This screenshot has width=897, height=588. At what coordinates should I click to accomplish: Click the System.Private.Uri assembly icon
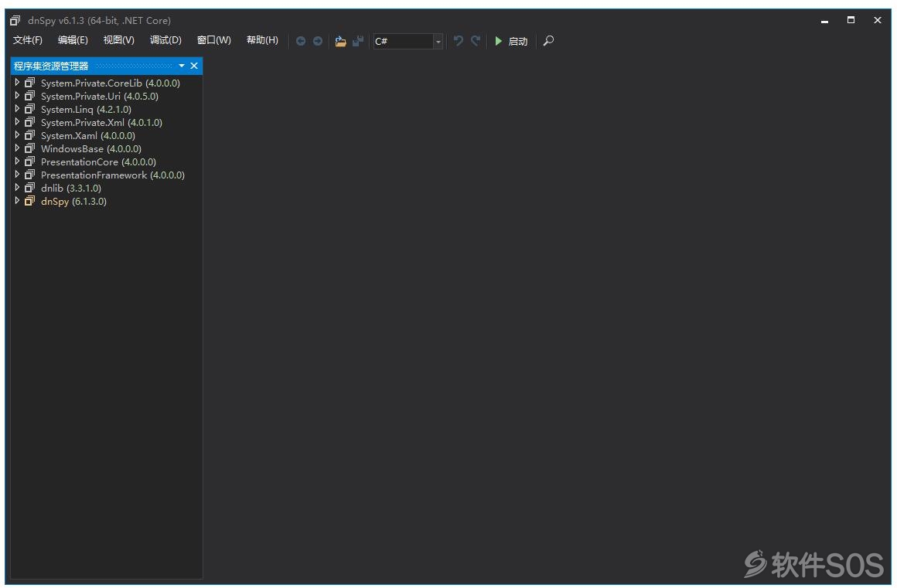(29, 96)
